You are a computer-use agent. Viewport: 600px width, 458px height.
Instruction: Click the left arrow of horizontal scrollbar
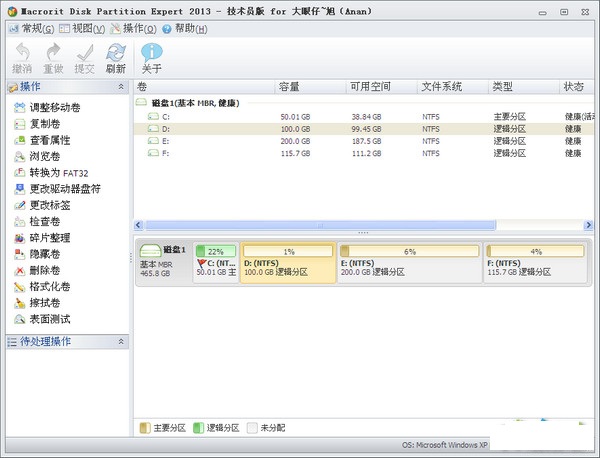pyautogui.click(x=139, y=225)
